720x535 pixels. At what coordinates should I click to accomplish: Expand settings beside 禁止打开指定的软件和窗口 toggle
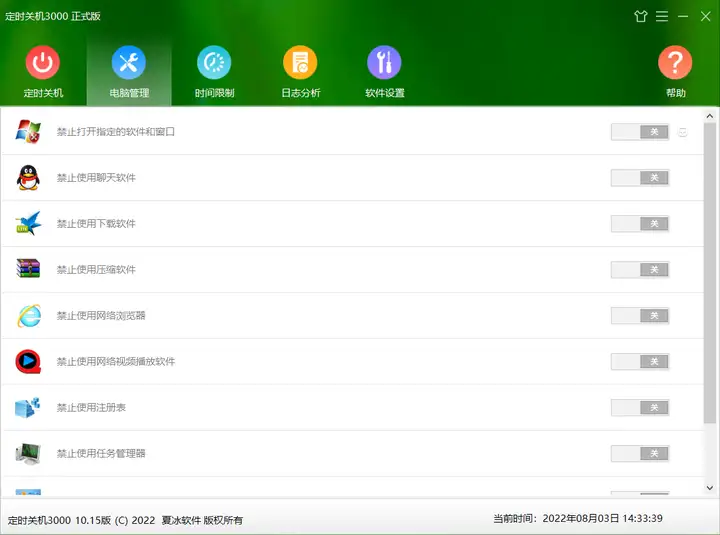683,132
